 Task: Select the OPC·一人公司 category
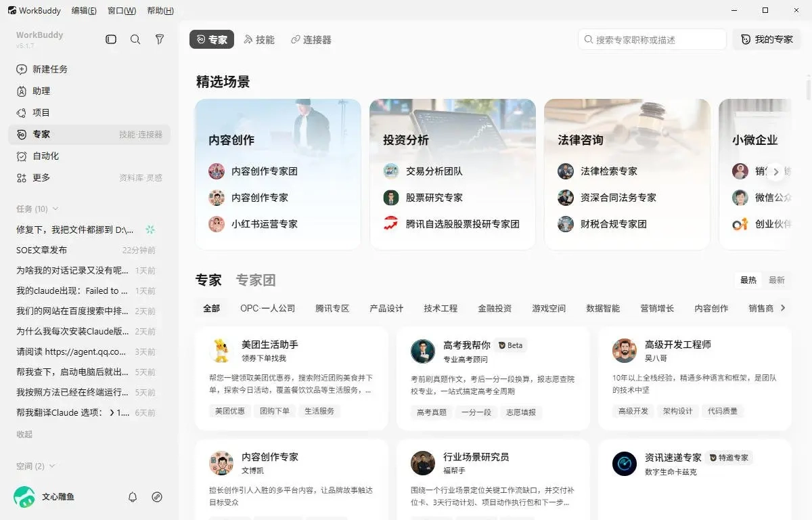(x=268, y=308)
